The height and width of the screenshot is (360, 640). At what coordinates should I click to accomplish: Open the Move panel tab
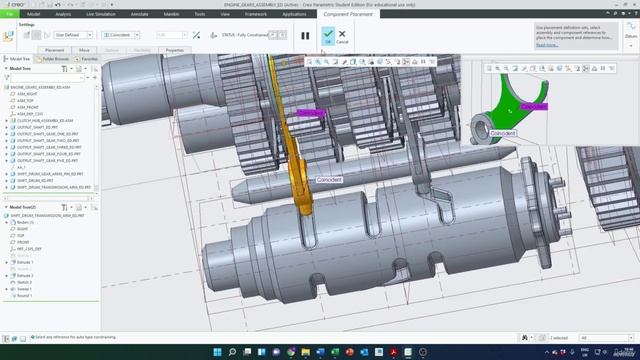[84, 50]
